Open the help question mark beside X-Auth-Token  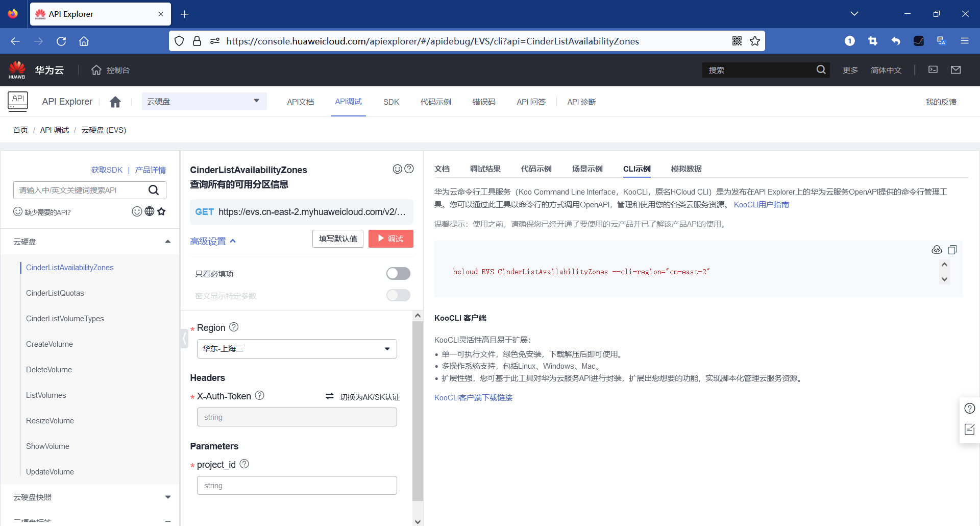click(260, 395)
